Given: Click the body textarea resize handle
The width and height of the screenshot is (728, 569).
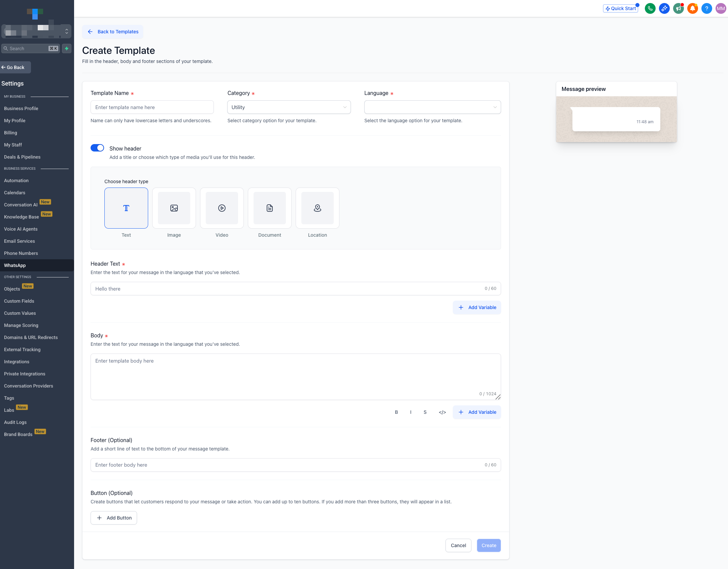Looking at the screenshot, I should pos(498,397).
